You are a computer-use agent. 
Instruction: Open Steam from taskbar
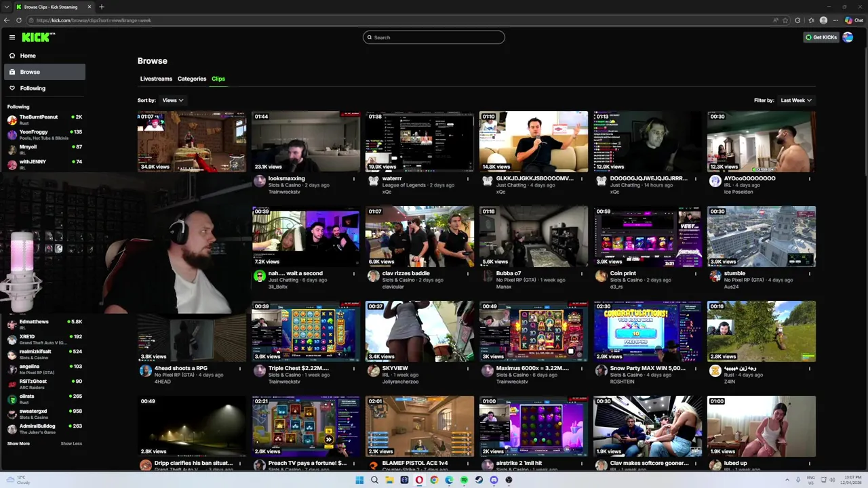(479, 480)
